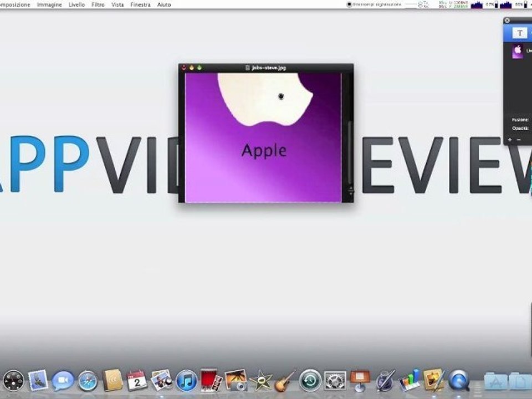This screenshot has width=532, height=399.
Task: Open the Finestra menu
Action: [x=140, y=5]
